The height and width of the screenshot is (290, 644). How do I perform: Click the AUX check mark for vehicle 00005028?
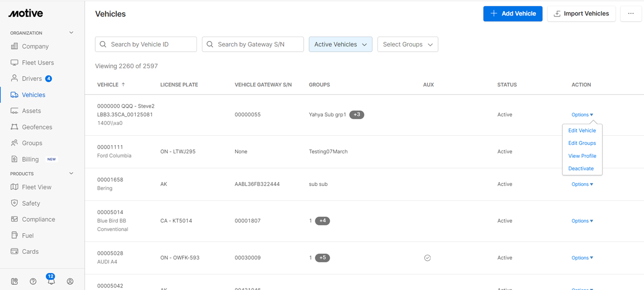[x=427, y=257]
